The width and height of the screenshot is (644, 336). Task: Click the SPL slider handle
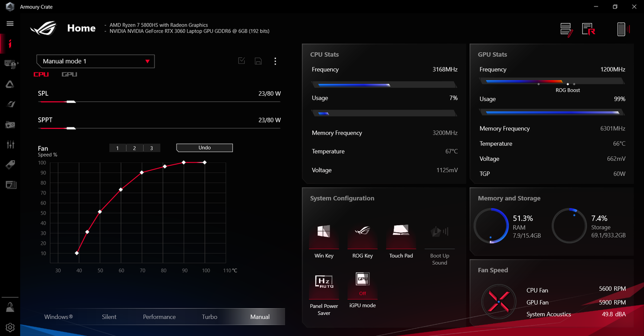tap(71, 102)
